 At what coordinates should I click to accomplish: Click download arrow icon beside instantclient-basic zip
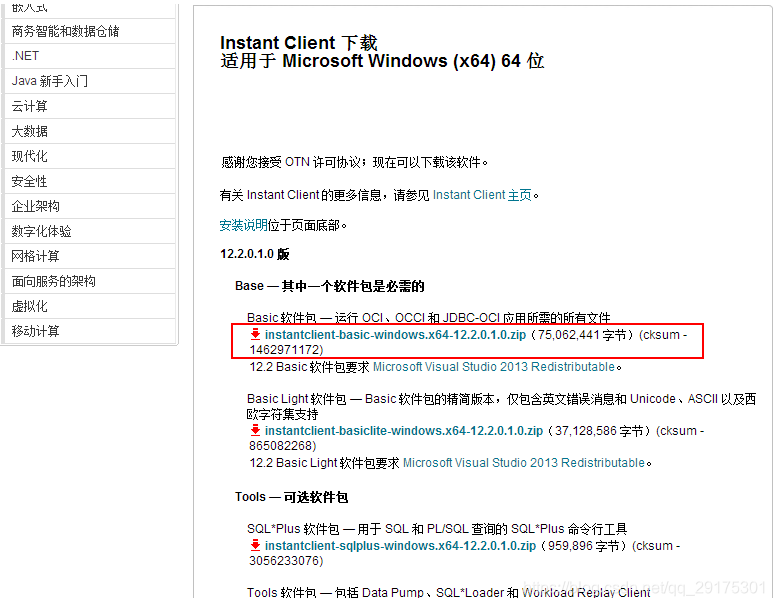point(255,335)
